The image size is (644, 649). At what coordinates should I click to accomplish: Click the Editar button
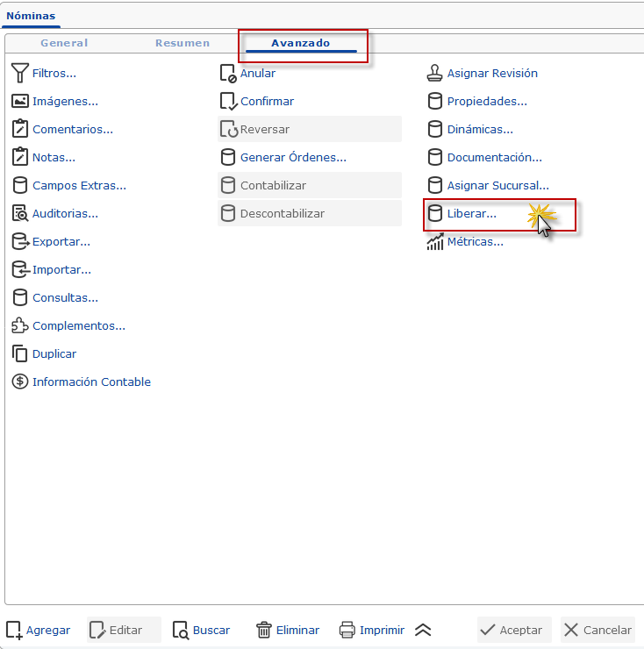pos(124,630)
